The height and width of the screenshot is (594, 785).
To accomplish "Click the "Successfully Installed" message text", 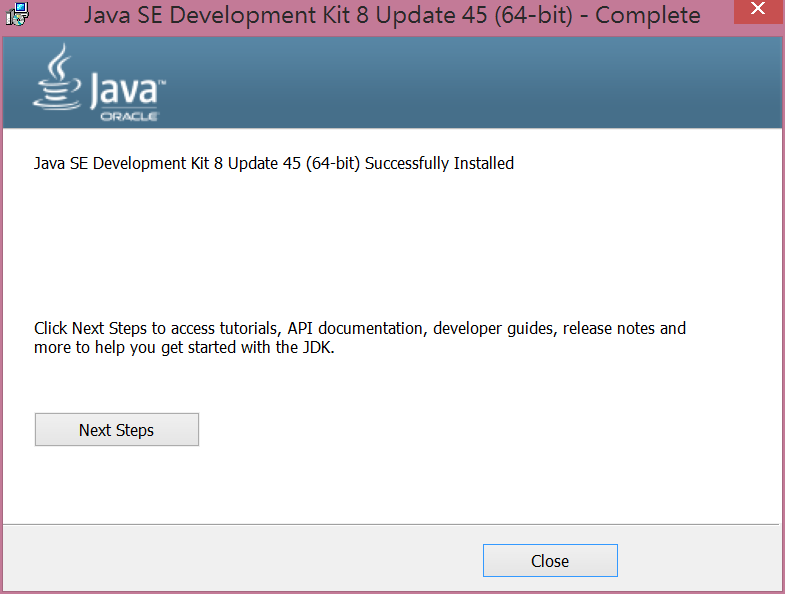I will pyautogui.click(x=439, y=163).
